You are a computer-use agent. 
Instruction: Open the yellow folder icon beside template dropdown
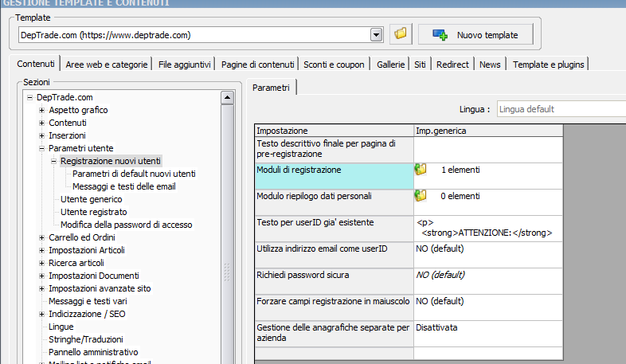click(x=401, y=34)
